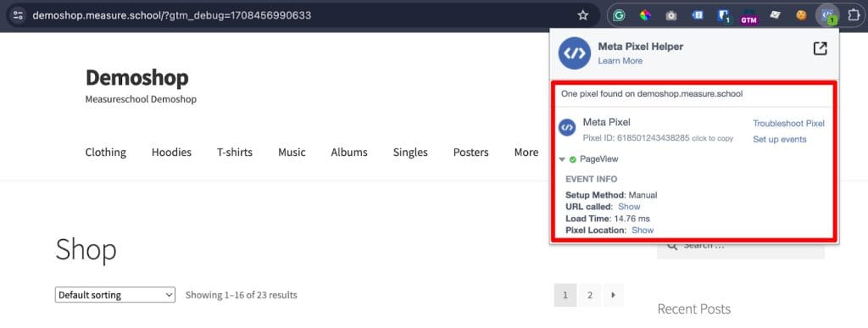
Task: Click the Learn More link
Action: coord(620,61)
